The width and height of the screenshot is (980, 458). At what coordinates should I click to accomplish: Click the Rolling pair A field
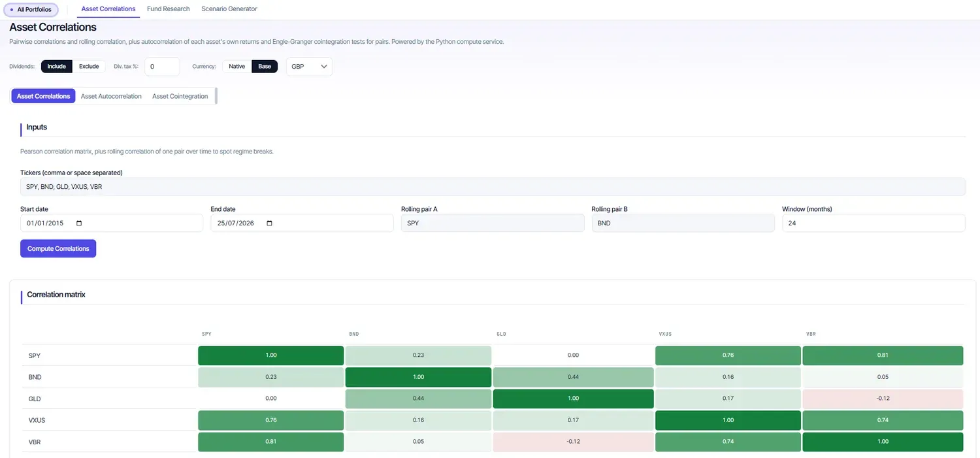click(x=493, y=223)
